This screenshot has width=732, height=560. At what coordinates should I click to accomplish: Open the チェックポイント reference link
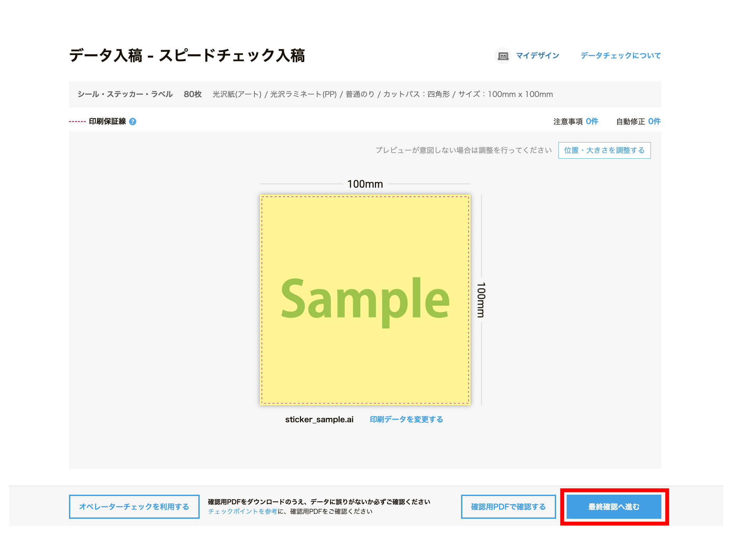pos(243,511)
